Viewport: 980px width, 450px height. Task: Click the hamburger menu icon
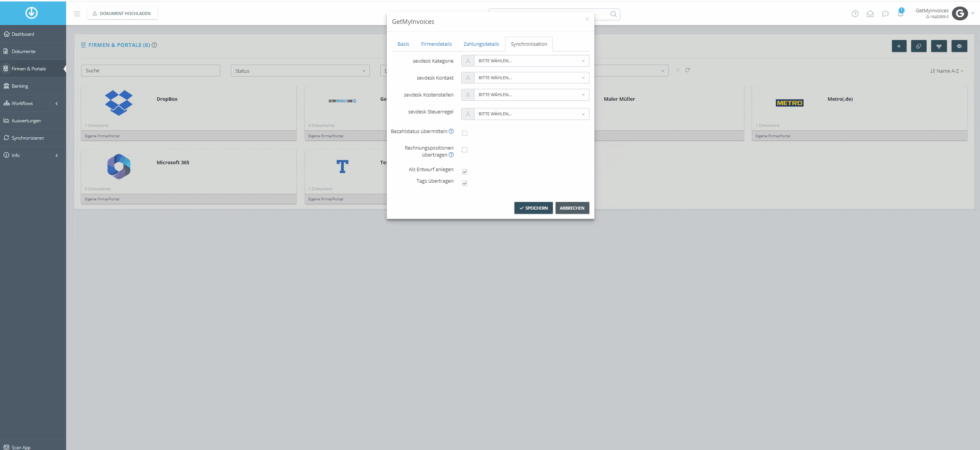[x=77, y=13]
